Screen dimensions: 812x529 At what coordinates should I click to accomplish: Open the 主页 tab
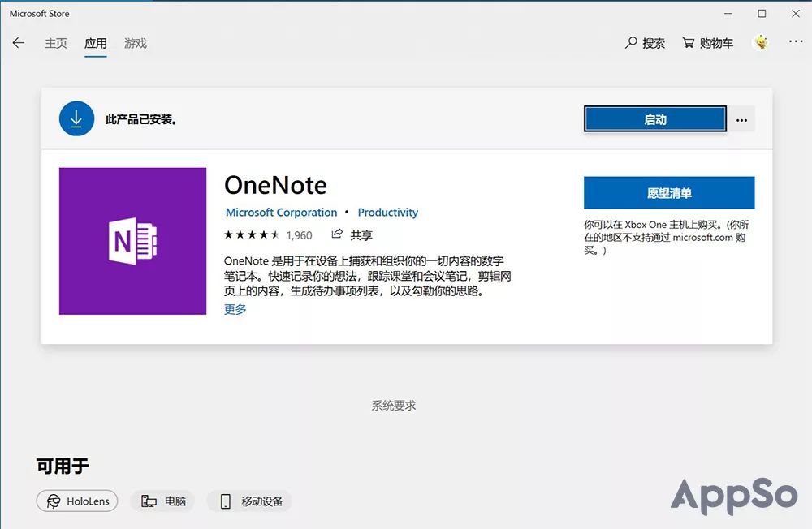click(x=56, y=44)
